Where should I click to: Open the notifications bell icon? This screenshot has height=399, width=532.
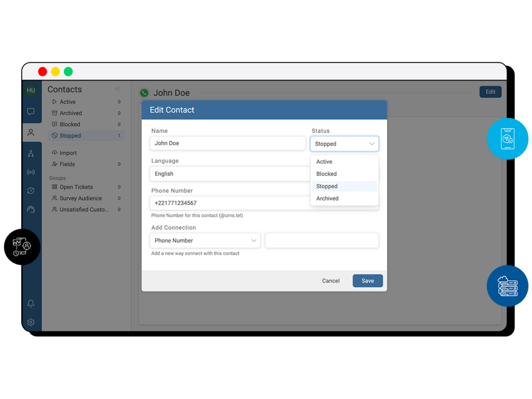click(31, 303)
